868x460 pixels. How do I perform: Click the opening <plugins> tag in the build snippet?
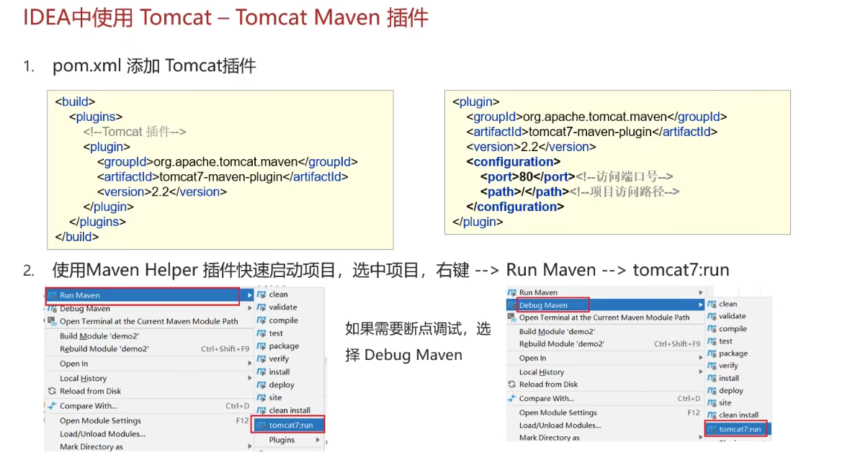(x=96, y=117)
